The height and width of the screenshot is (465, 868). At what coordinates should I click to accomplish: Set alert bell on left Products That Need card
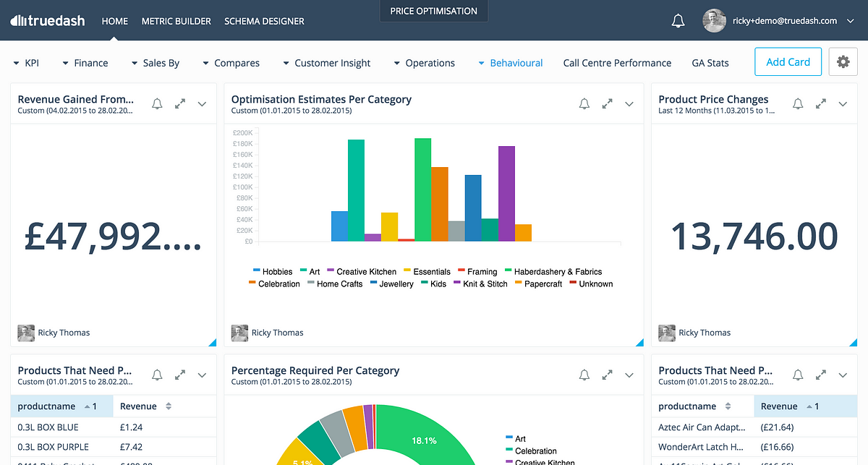tap(157, 375)
